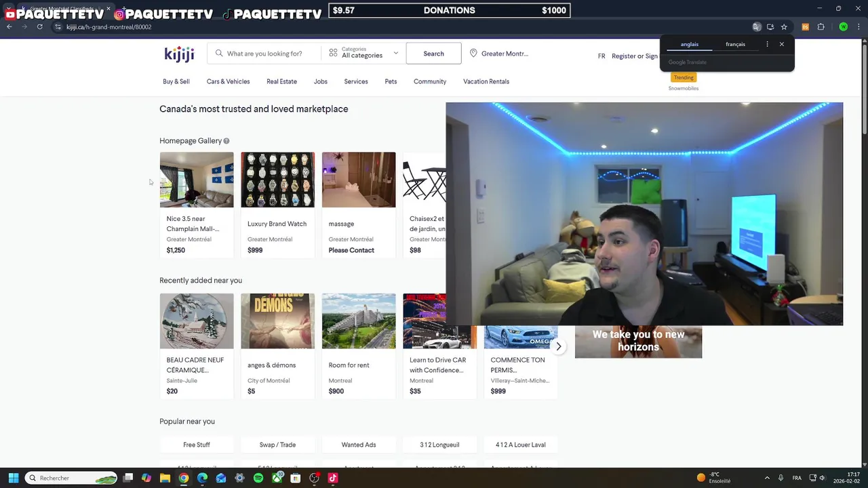
Task: Focus the Rechercher taskbar search box
Action: [71, 478]
